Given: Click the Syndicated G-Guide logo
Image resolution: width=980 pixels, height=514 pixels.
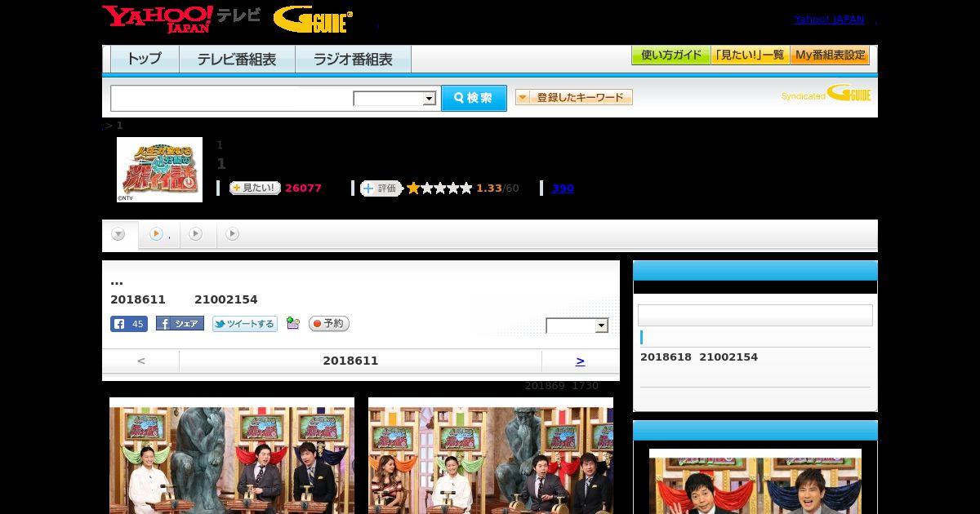Looking at the screenshot, I should [x=826, y=94].
